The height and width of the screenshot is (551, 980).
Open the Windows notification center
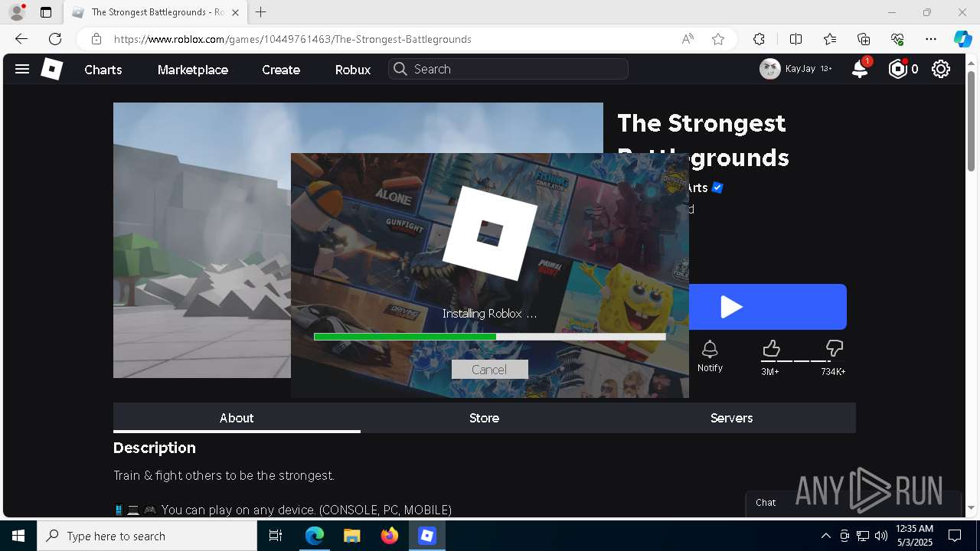955,536
